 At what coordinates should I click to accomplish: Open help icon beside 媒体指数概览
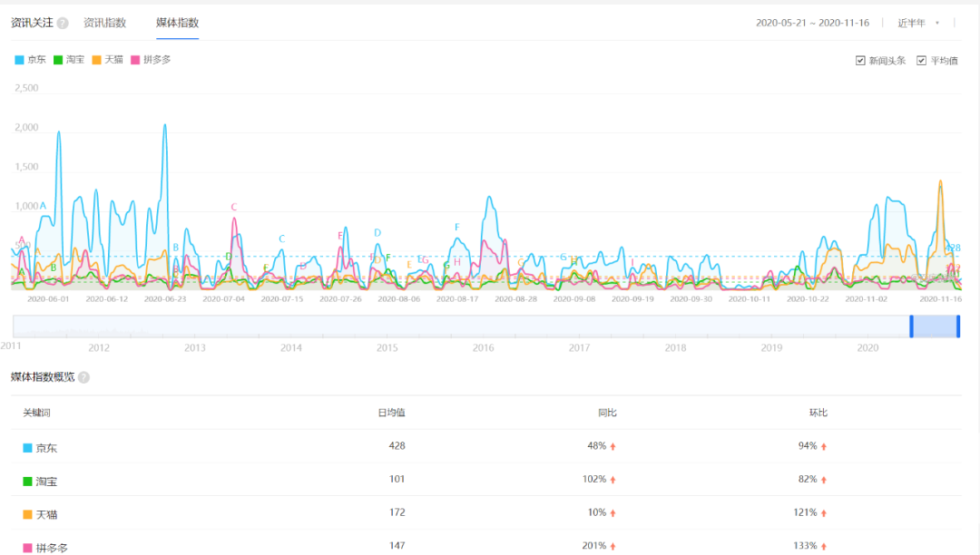click(83, 377)
